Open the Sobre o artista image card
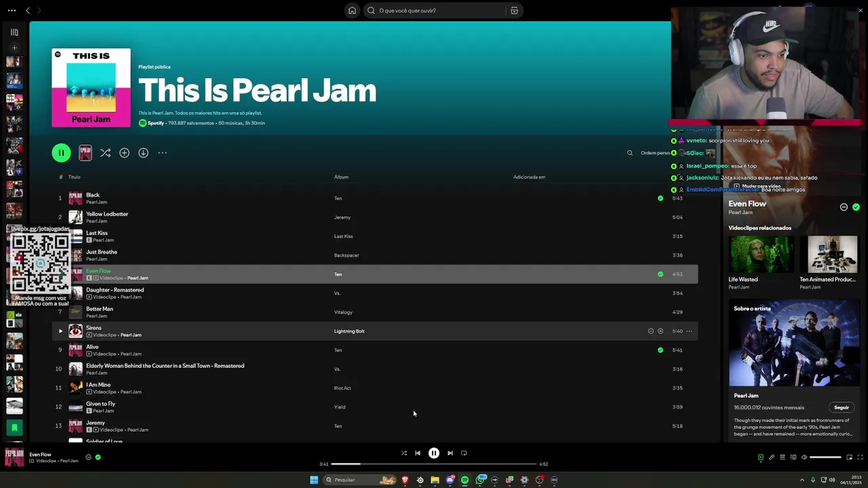868x488 pixels. click(794, 342)
